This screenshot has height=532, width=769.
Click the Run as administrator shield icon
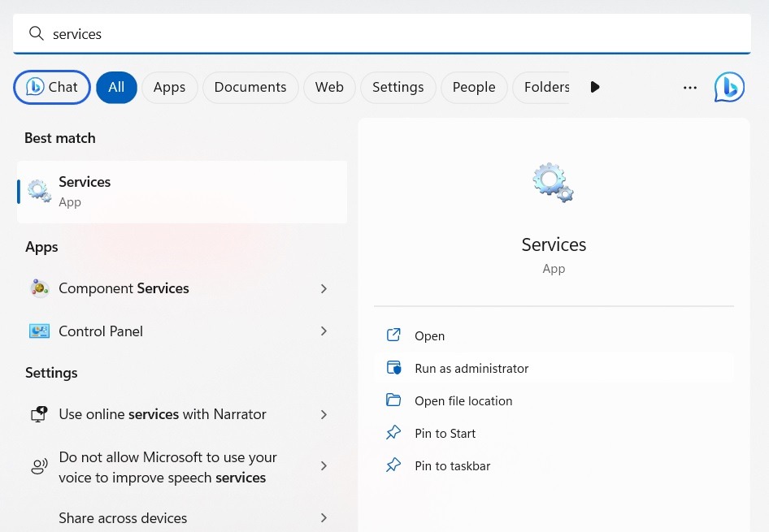(x=393, y=367)
